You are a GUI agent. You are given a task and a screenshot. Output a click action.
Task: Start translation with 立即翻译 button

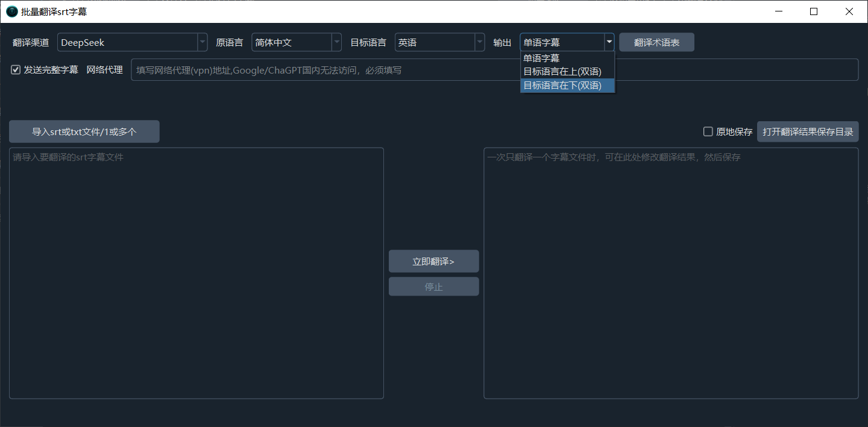click(x=433, y=261)
